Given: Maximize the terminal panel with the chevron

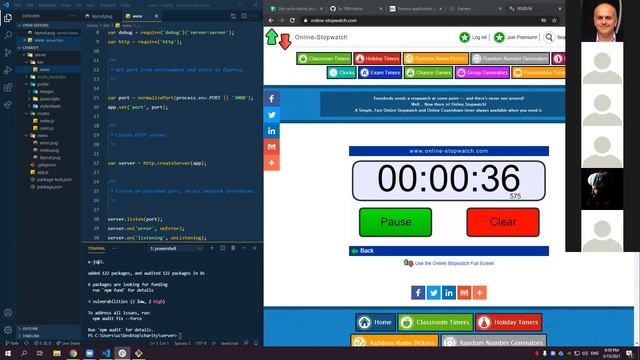Looking at the screenshot, I should (x=244, y=248).
